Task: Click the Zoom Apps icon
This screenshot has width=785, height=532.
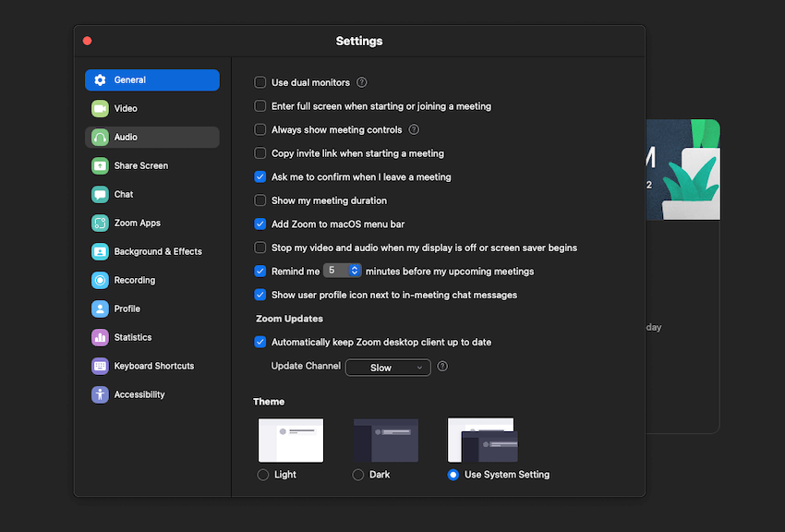Action: tap(100, 224)
